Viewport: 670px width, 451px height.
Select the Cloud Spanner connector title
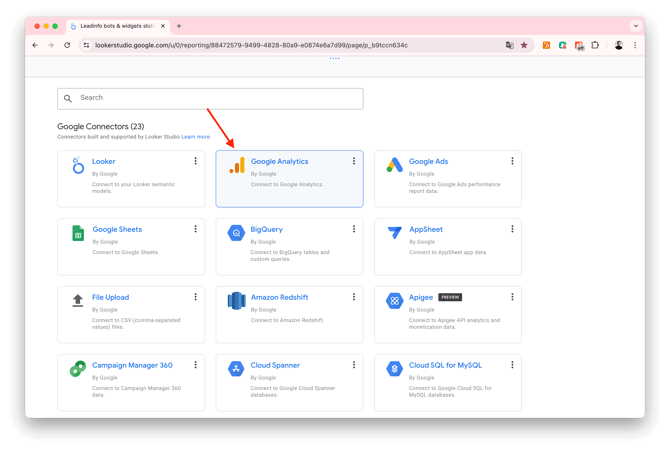[275, 365]
